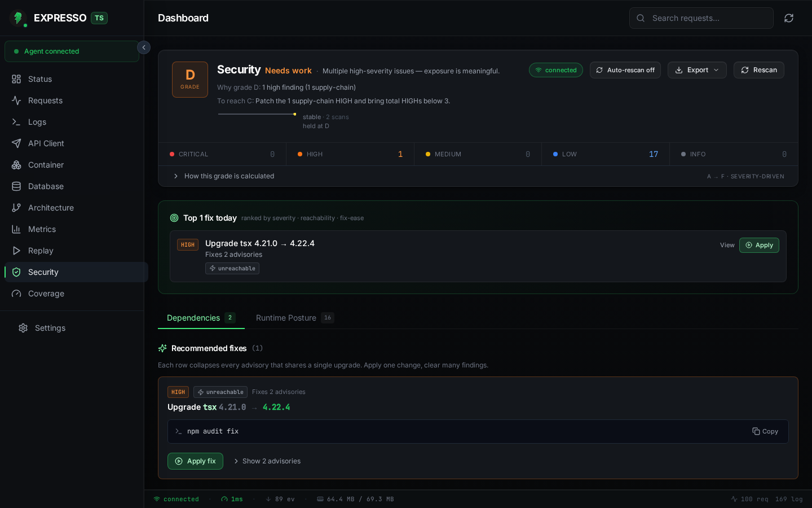This screenshot has width=812, height=508.
Task: Filter by MEDIUM severity
Action: (x=478, y=154)
